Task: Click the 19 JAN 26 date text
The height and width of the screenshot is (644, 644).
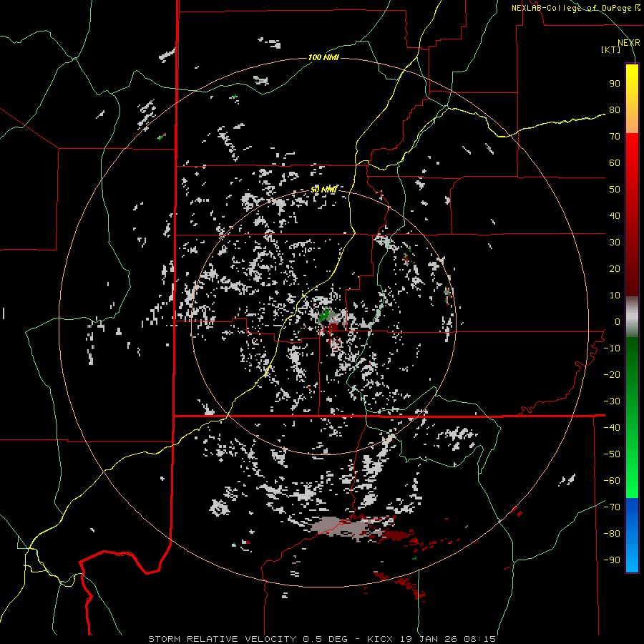Action: pyautogui.click(x=427, y=639)
